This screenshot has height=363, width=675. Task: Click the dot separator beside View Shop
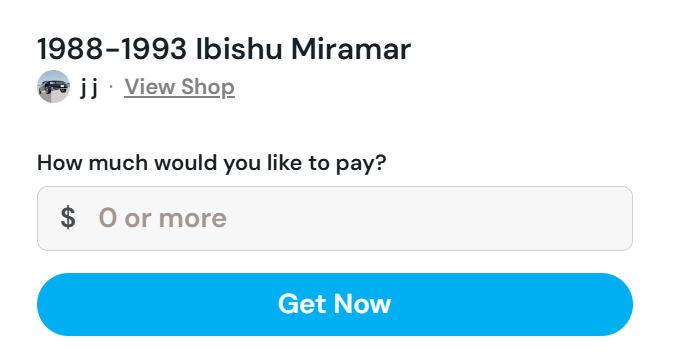[x=111, y=87]
